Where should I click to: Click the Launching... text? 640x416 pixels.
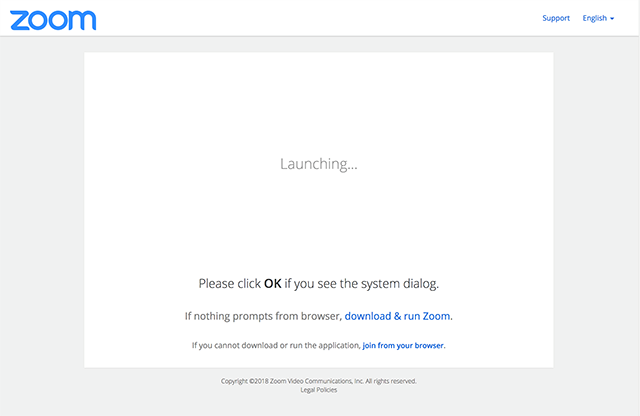pyautogui.click(x=319, y=164)
